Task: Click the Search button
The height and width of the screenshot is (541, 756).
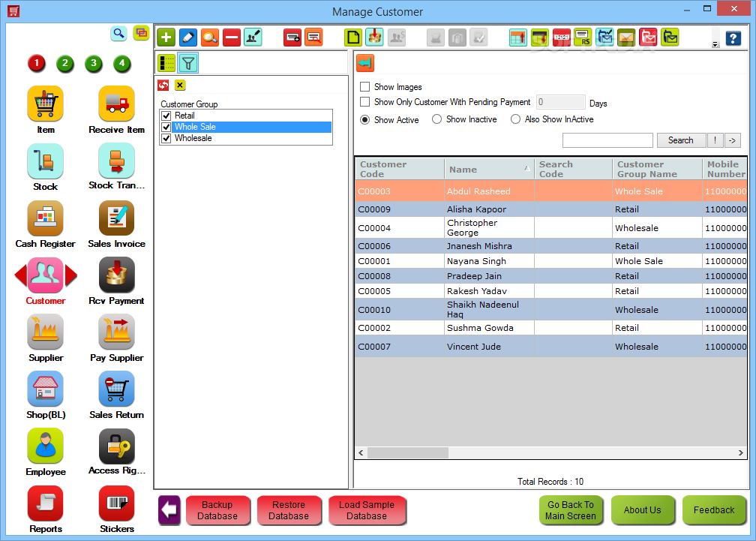Action: pos(681,140)
